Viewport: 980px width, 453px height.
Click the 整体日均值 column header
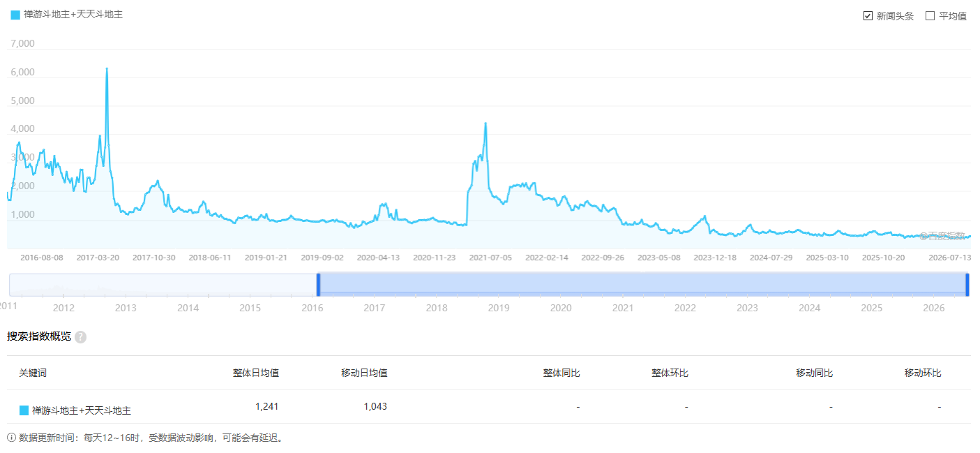pyautogui.click(x=256, y=373)
